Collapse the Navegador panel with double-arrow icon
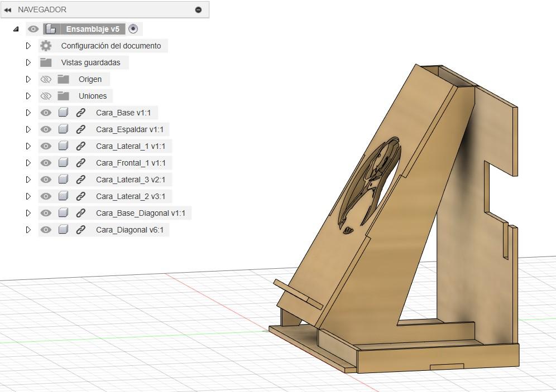Image resolution: width=556 pixels, height=392 pixels. click(x=8, y=10)
